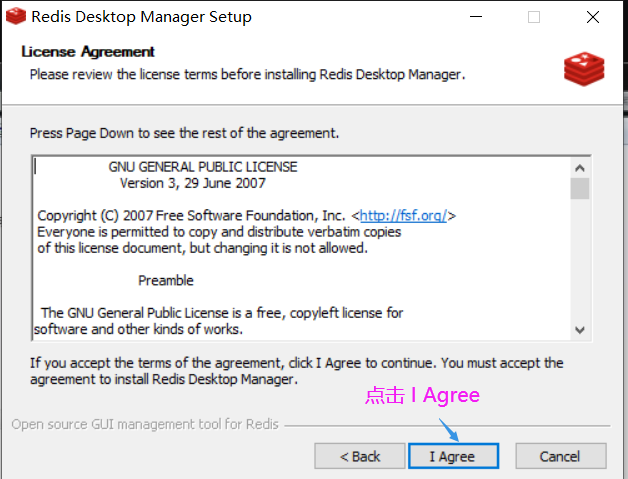Click the 'Version 3, 29 June 2007' line
Viewport: 628px width, 479px height.
click(193, 183)
